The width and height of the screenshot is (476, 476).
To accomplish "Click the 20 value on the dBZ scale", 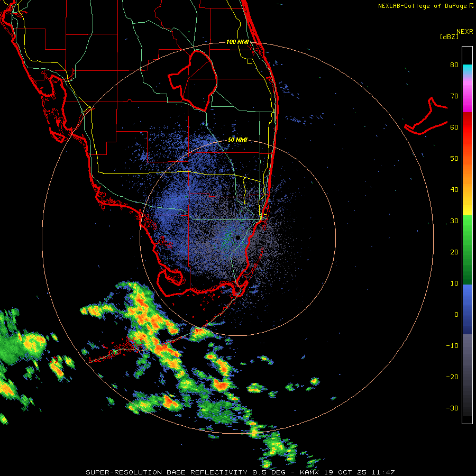I will [x=454, y=252].
